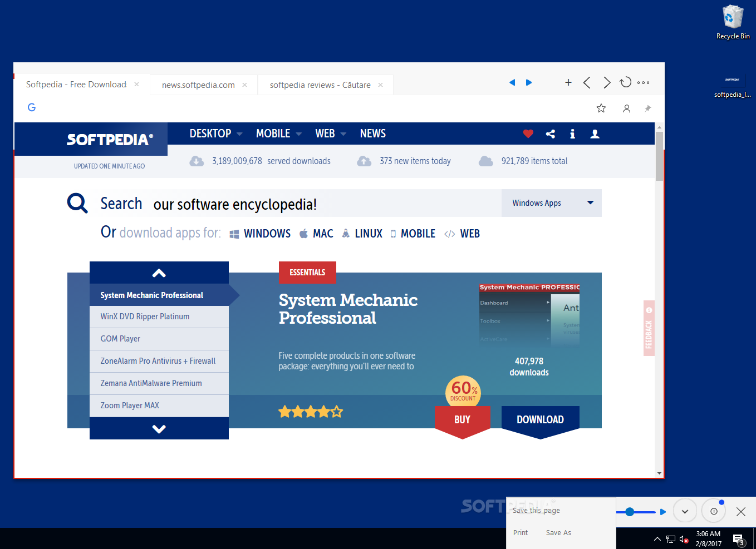Click the items total cloud icon

coord(486,161)
